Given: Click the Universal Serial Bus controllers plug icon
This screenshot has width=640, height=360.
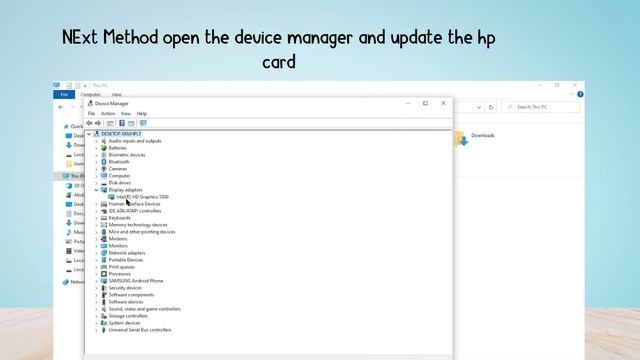Looking at the screenshot, I should [104, 330].
